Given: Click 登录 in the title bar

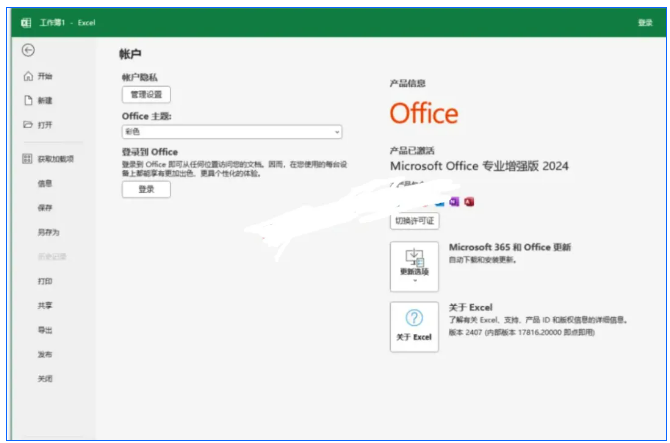Looking at the screenshot, I should tap(645, 23).
